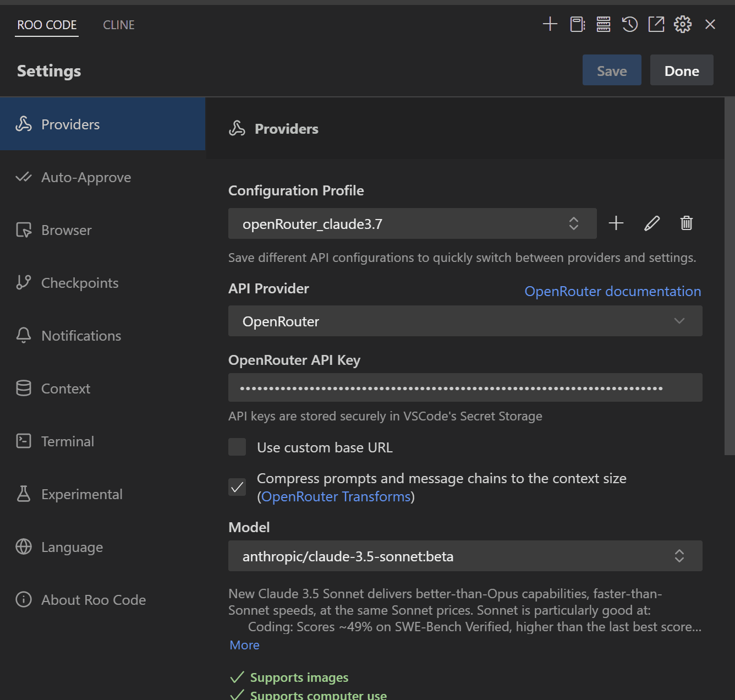Click the Done button
735x700 pixels.
(682, 70)
